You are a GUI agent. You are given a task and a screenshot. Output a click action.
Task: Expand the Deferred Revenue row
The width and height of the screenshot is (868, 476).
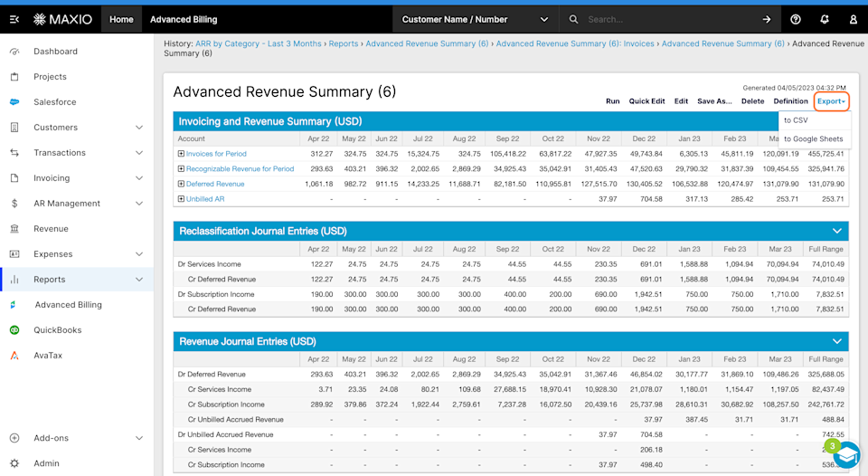click(181, 184)
